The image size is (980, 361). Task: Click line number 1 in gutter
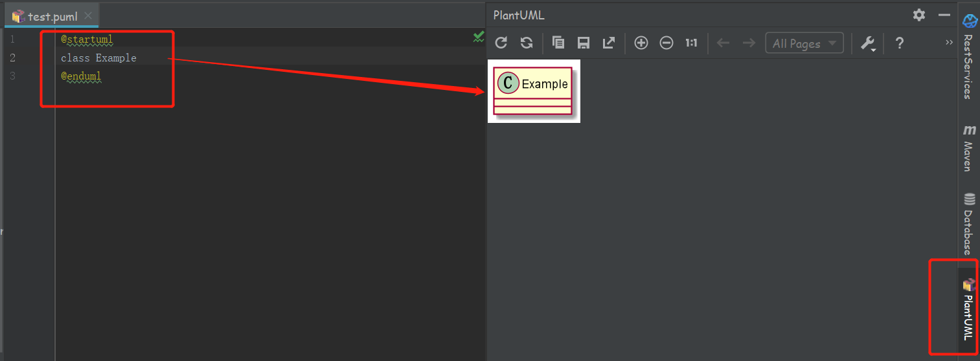point(12,39)
